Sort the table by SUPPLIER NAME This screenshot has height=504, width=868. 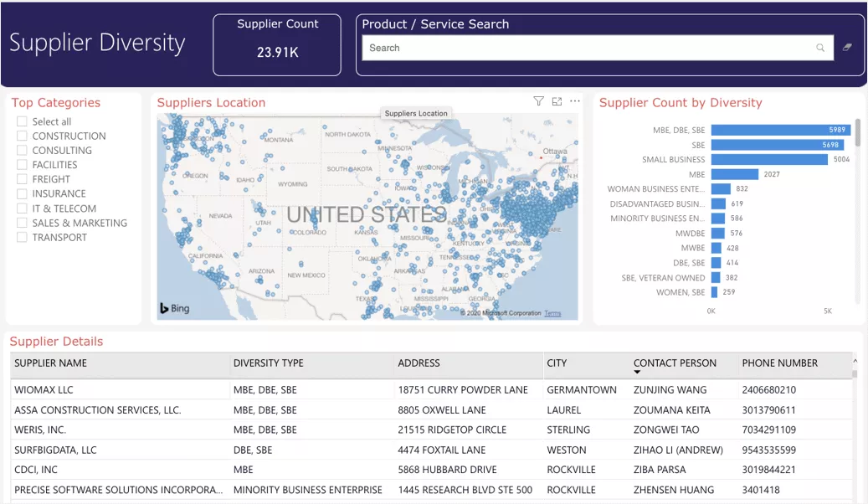(53, 363)
